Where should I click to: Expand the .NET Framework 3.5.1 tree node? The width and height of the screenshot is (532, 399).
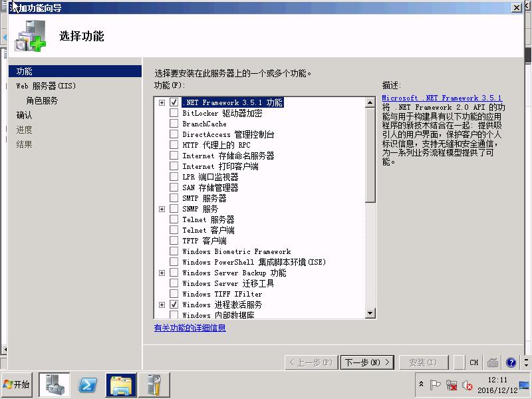click(162, 102)
